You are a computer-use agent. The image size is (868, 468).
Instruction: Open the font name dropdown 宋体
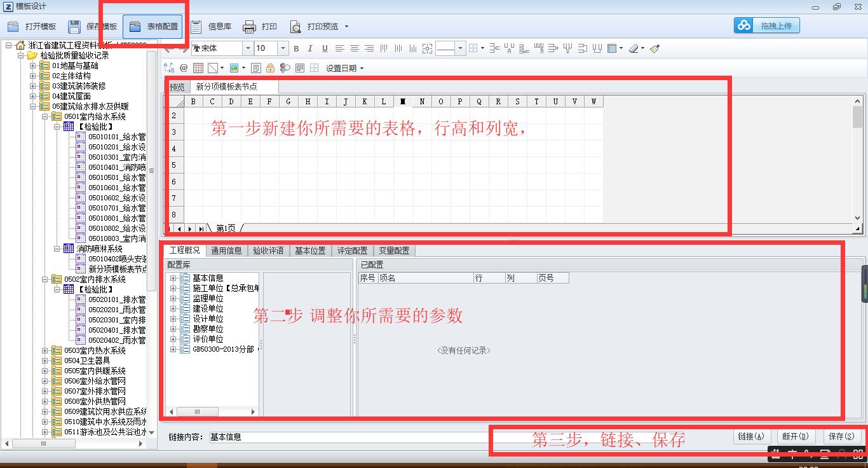point(247,48)
